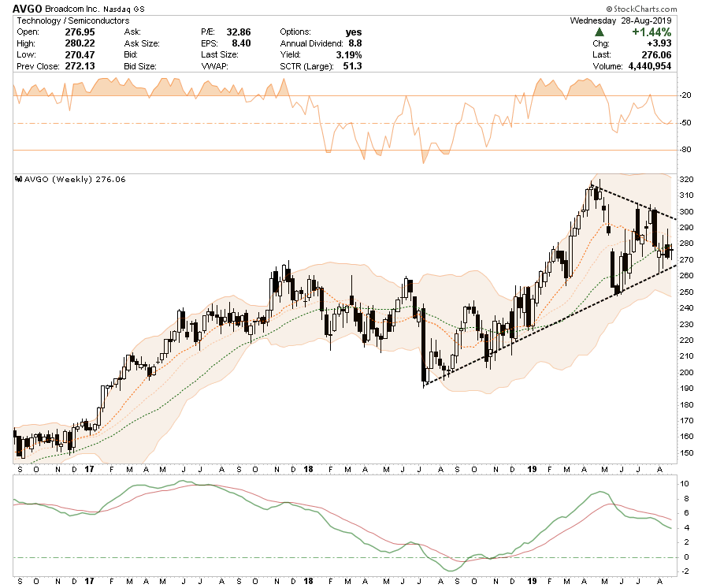Click the Prev Close value 272.13
Image resolution: width=709 pixels, height=588 pixels.
point(80,66)
